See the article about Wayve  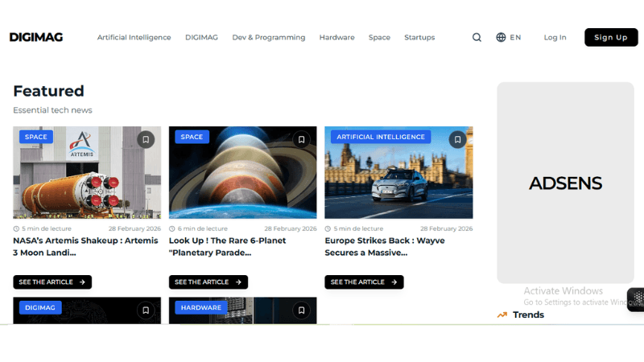point(364,282)
